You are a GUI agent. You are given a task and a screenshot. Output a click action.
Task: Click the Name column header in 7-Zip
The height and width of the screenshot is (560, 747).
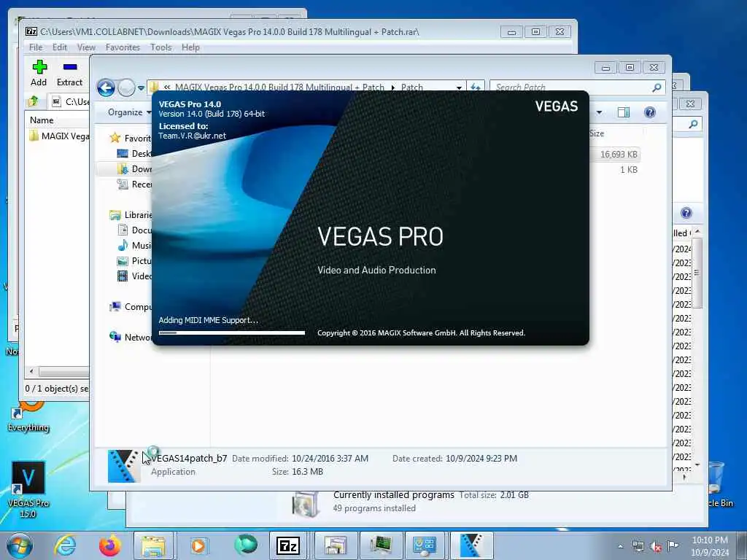42,120
